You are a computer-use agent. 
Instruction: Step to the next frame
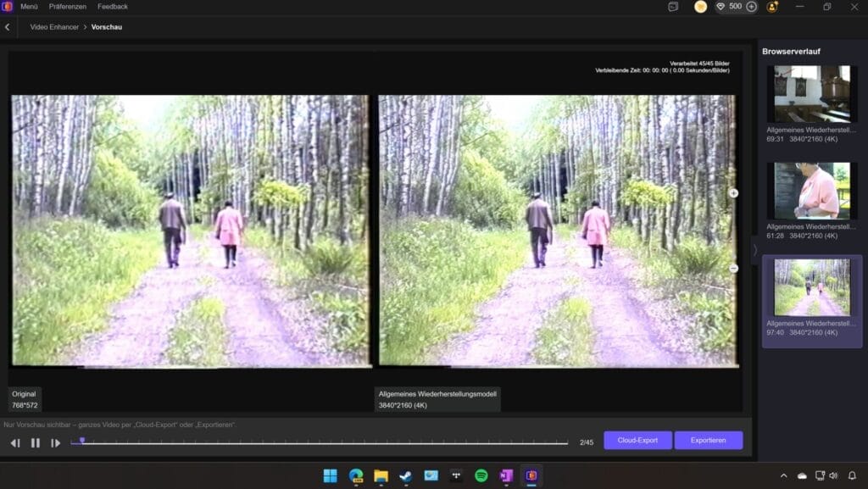pos(56,442)
